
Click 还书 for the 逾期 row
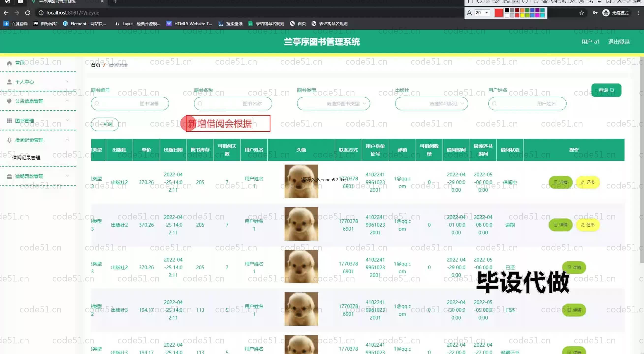pos(587,225)
